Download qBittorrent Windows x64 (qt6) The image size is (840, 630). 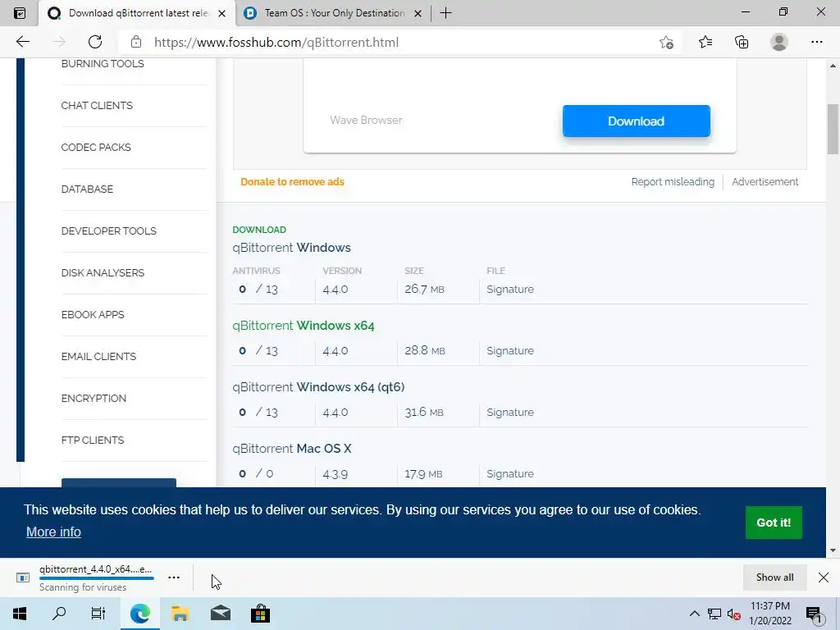pos(318,387)
